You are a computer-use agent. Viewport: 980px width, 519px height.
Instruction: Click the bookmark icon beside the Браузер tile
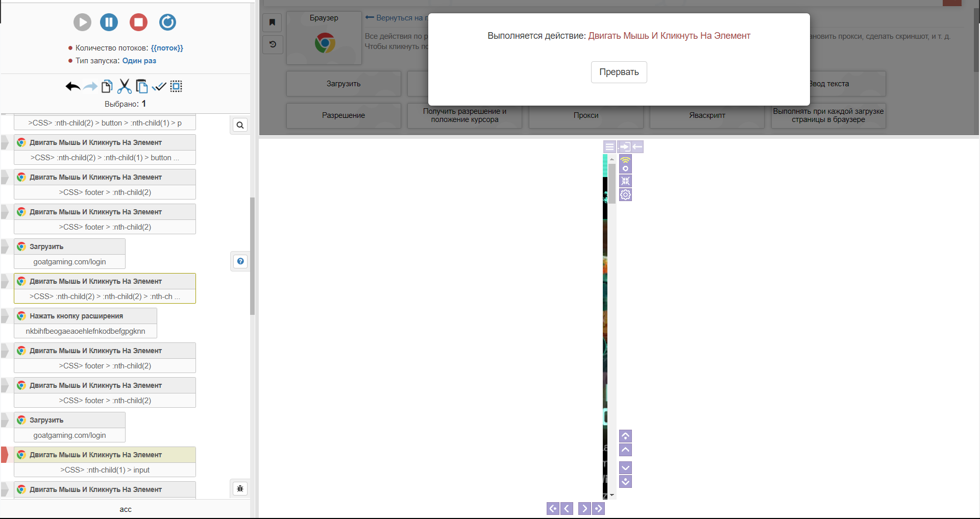coord(272,22)
